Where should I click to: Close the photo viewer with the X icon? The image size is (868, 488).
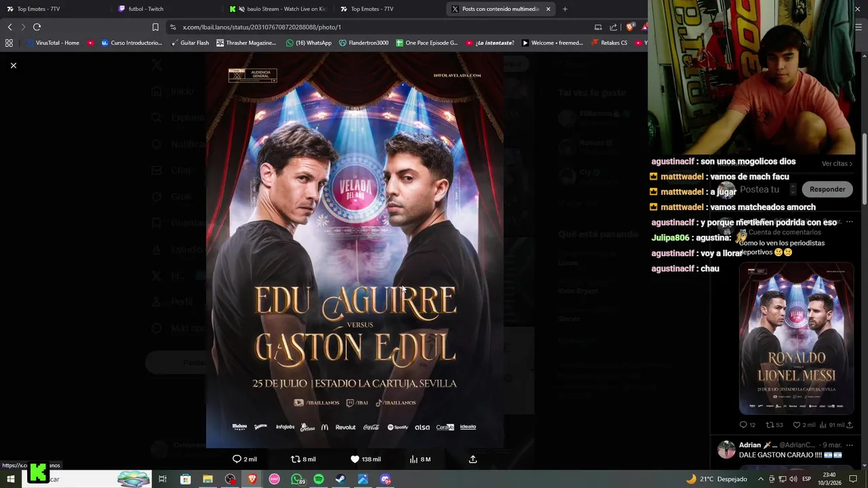(13, 65)
